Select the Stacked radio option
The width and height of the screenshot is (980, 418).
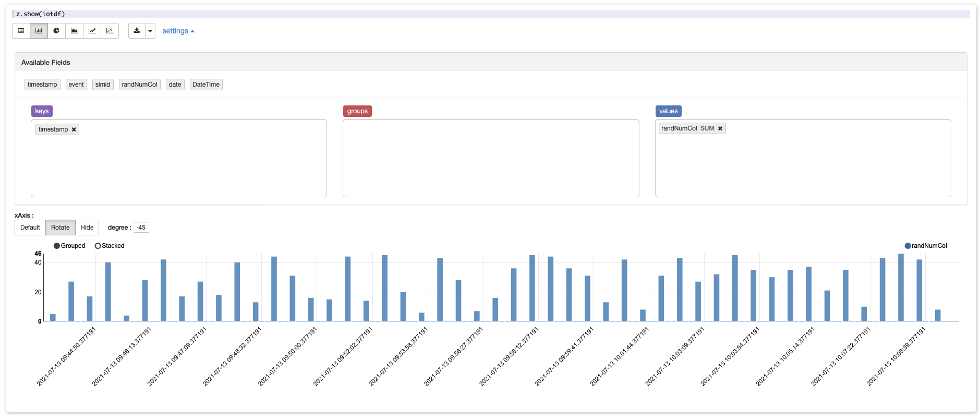click(x=98, y=246)
